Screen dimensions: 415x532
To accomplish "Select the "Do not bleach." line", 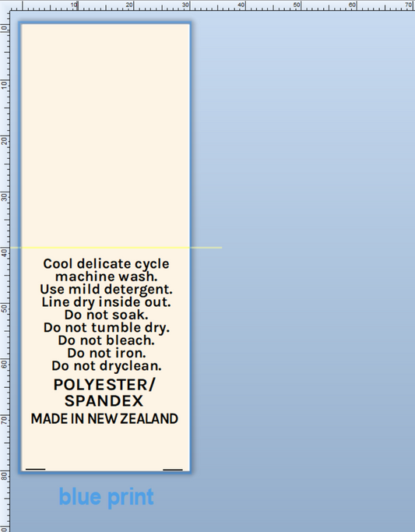I will (x=106, y=340).
